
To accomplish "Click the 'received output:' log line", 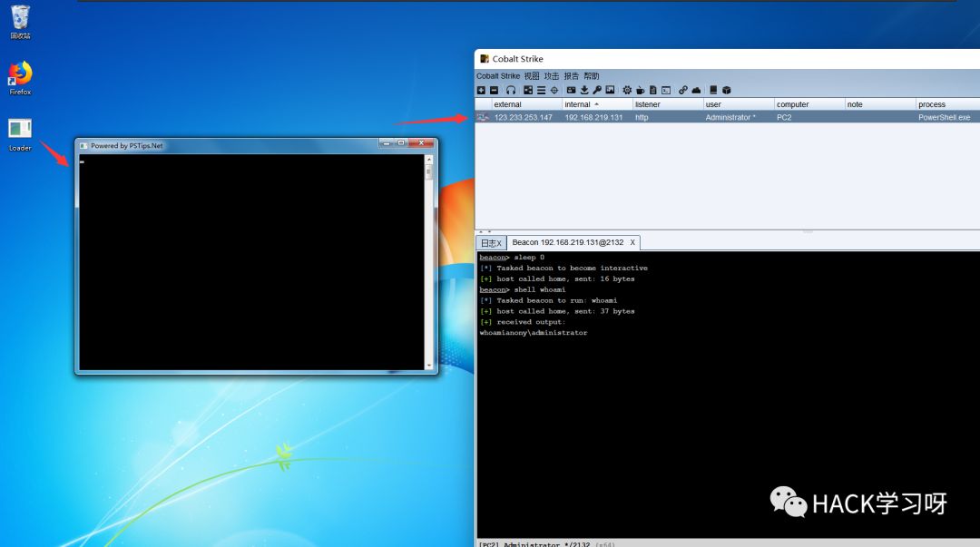I will [522, 322].
